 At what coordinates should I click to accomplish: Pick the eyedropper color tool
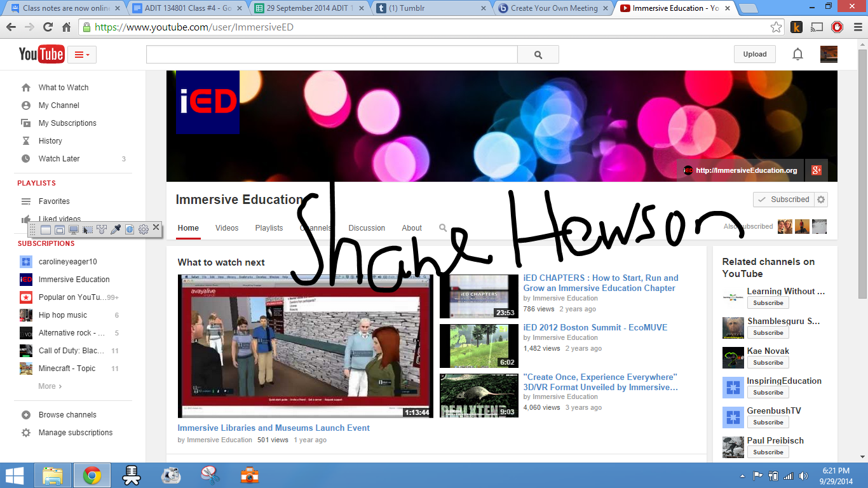(116, 229)
